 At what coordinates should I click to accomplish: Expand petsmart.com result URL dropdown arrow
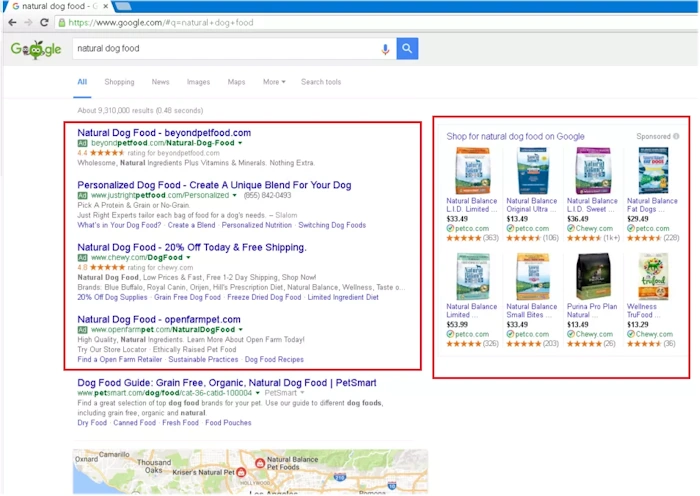tap(258, 393)
